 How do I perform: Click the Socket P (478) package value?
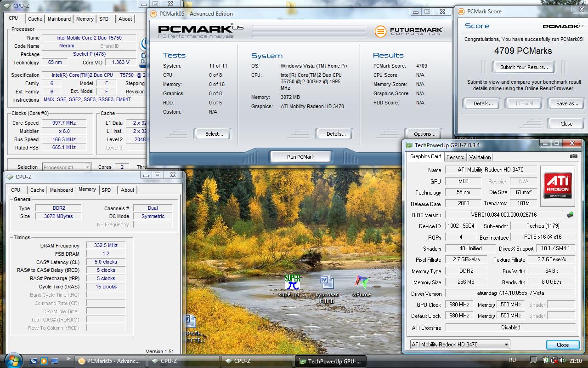coord(89,54)
